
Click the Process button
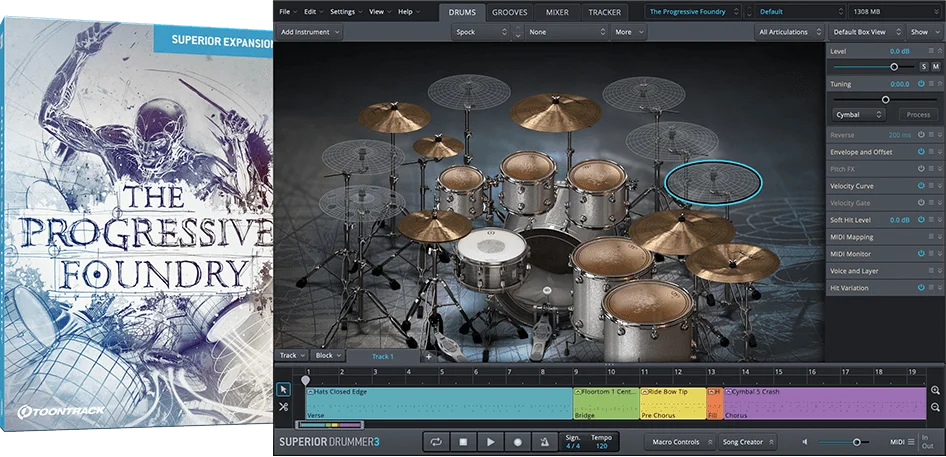[918, 114]
